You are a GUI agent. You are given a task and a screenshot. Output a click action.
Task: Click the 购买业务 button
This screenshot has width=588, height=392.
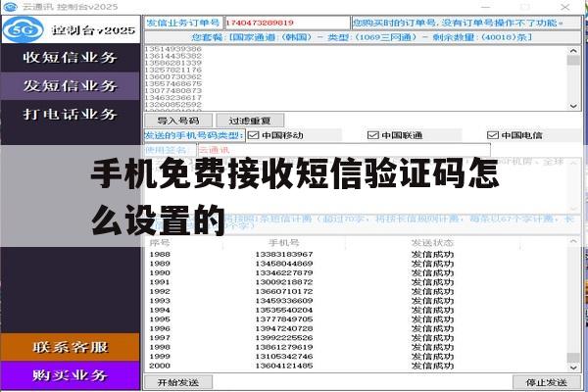point(71,375)
